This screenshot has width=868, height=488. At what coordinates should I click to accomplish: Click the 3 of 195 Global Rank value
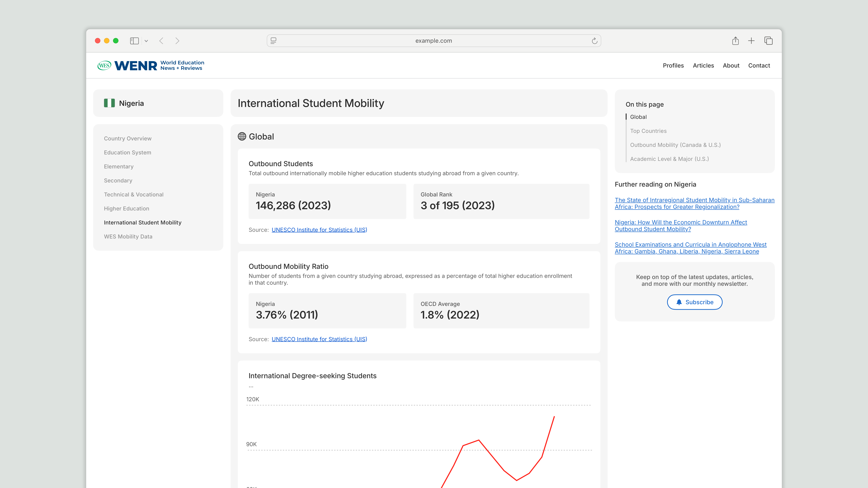click(x=458, y=205)
